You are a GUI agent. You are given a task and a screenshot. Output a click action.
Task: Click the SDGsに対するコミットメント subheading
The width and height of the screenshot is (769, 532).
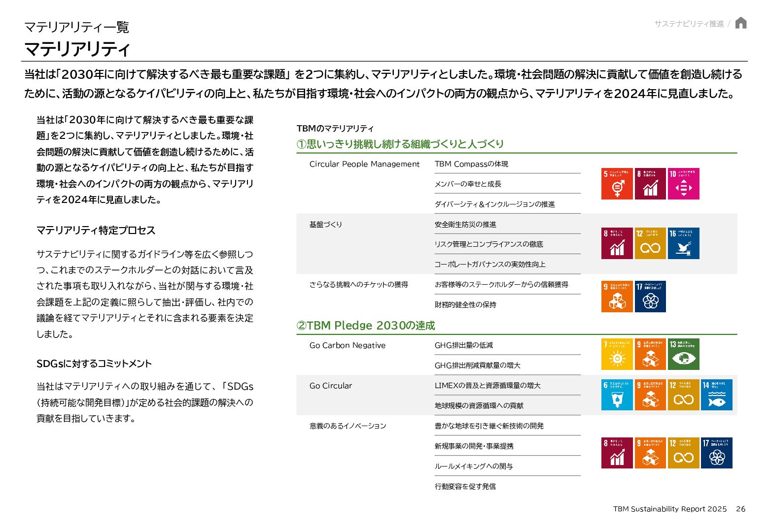[x=94, y=364]
